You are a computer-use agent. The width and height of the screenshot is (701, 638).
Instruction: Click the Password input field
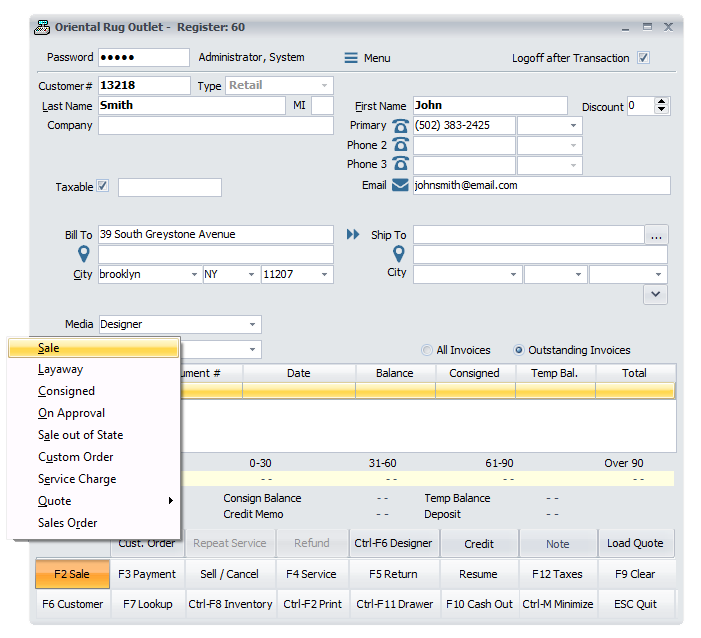(x=144, y=58)
